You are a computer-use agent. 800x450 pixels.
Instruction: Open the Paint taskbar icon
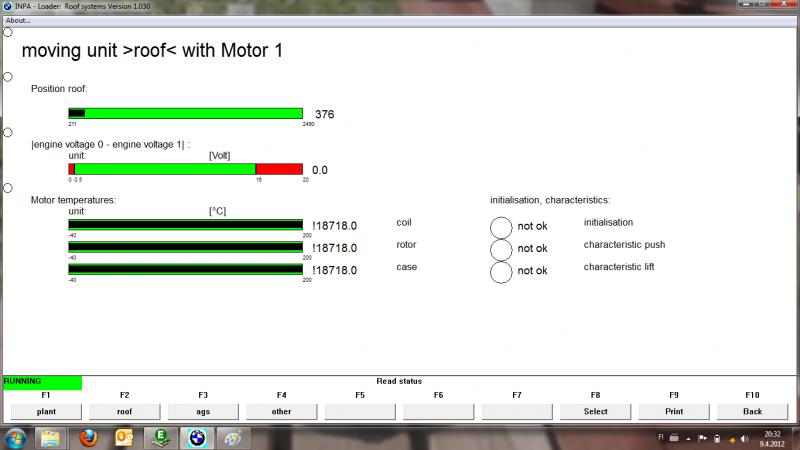pyautogui.click(x=230, y=438)
